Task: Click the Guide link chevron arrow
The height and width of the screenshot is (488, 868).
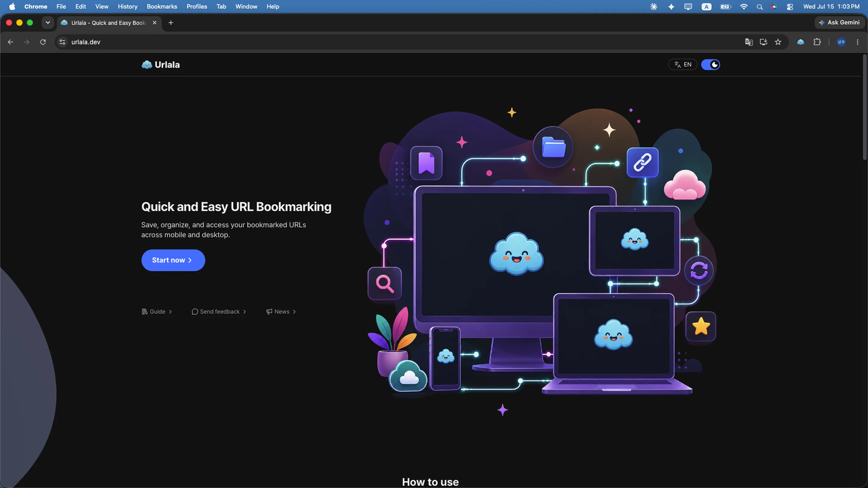Action: 170,312
